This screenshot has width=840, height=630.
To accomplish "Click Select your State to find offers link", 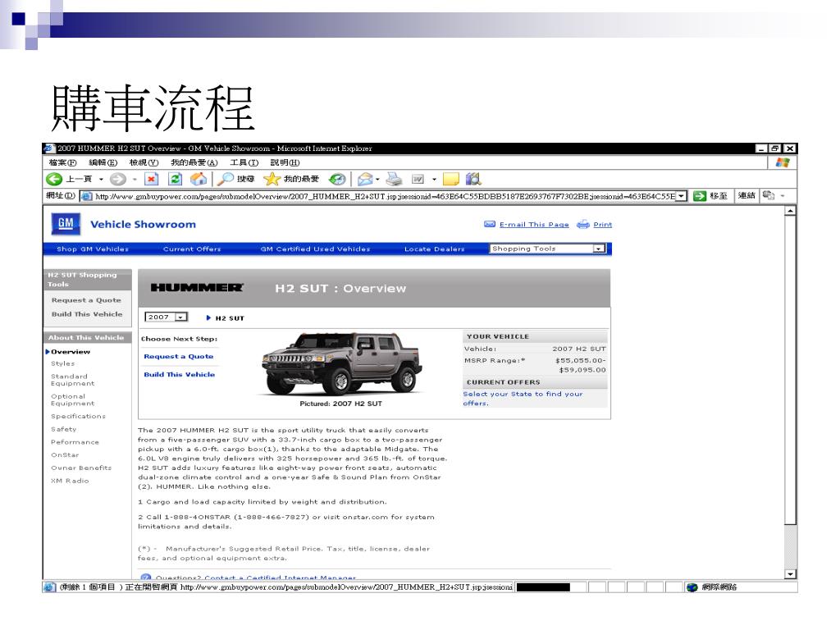I will point(523,398).
